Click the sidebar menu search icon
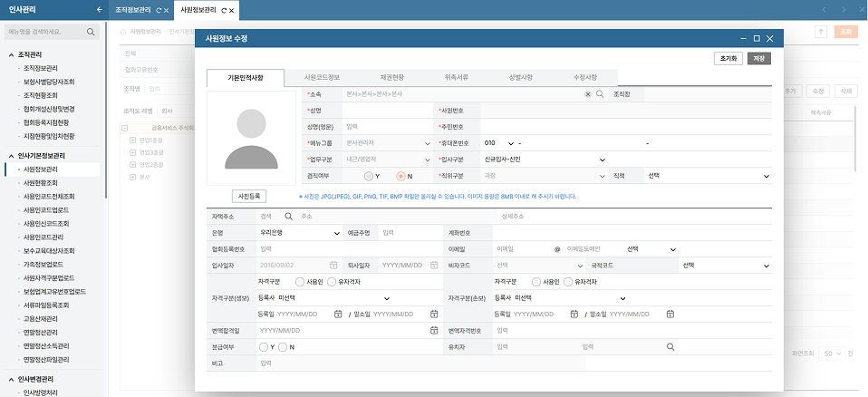Viewport: 868px width, 397px height. (92, 32)
